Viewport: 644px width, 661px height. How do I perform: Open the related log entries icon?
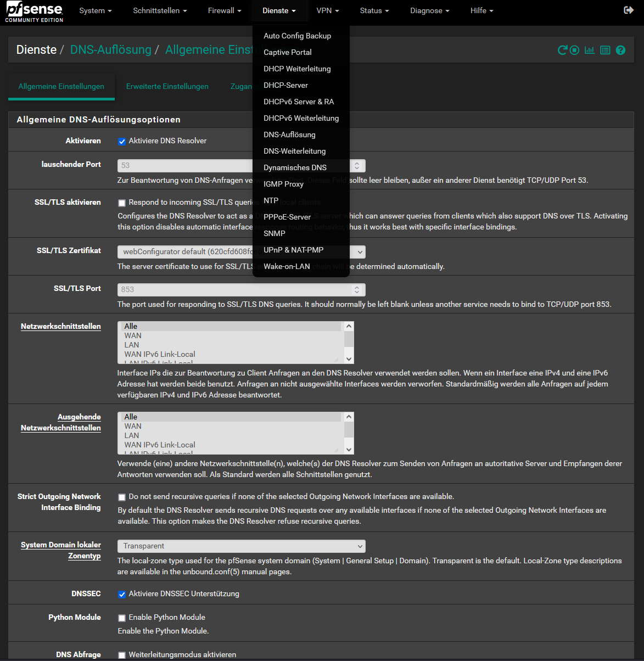[x=605, y=50]
